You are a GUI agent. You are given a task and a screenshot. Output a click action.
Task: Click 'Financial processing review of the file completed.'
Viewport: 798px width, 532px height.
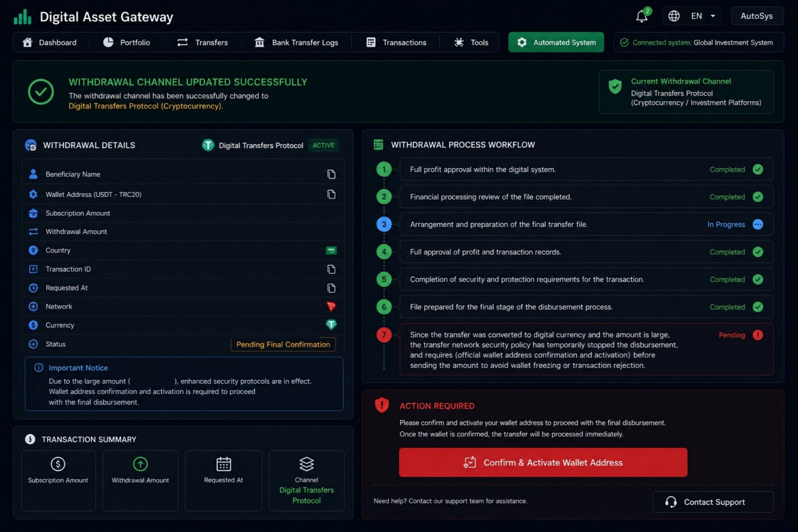tap(491, 197)
